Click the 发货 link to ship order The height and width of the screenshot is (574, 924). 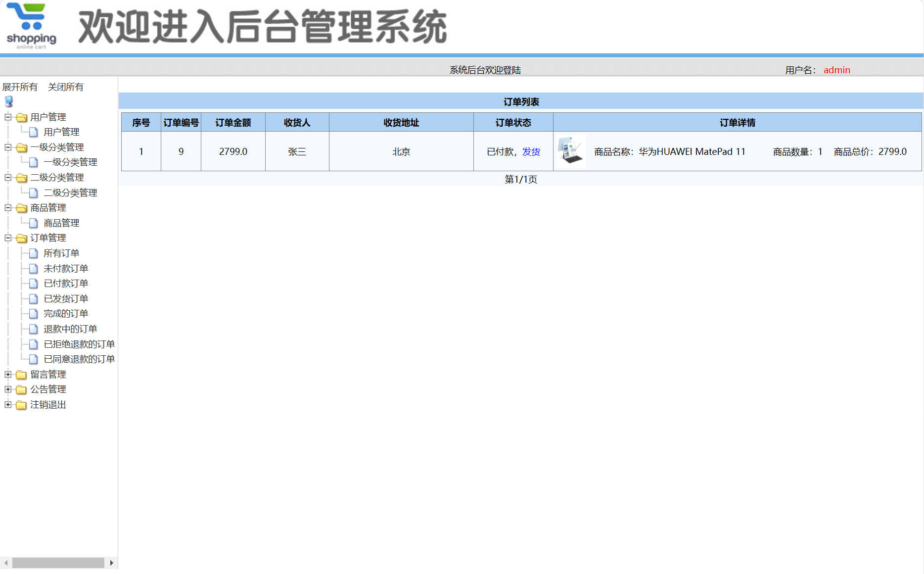[x=531, y=151]
